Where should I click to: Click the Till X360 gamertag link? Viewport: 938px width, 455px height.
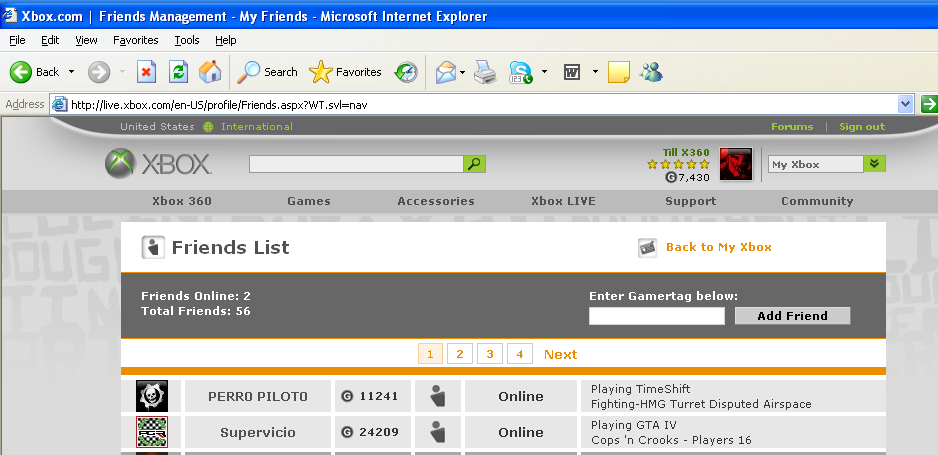[686, 152]
